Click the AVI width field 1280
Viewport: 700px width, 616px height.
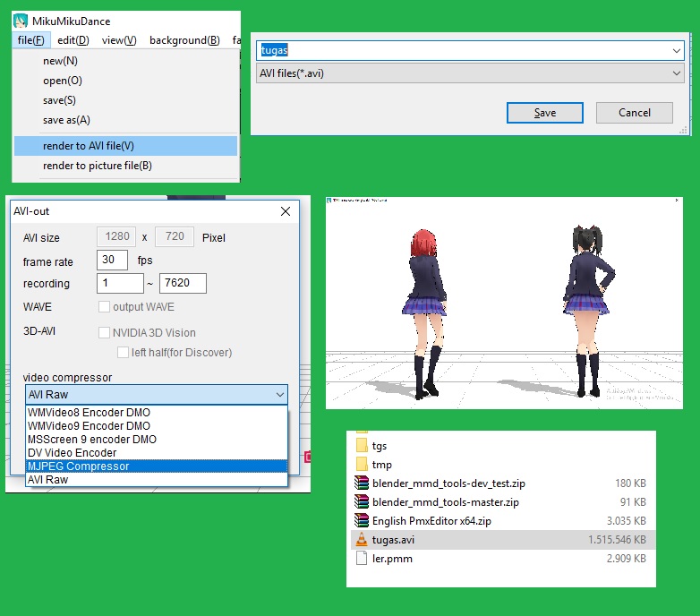(116, 236)
